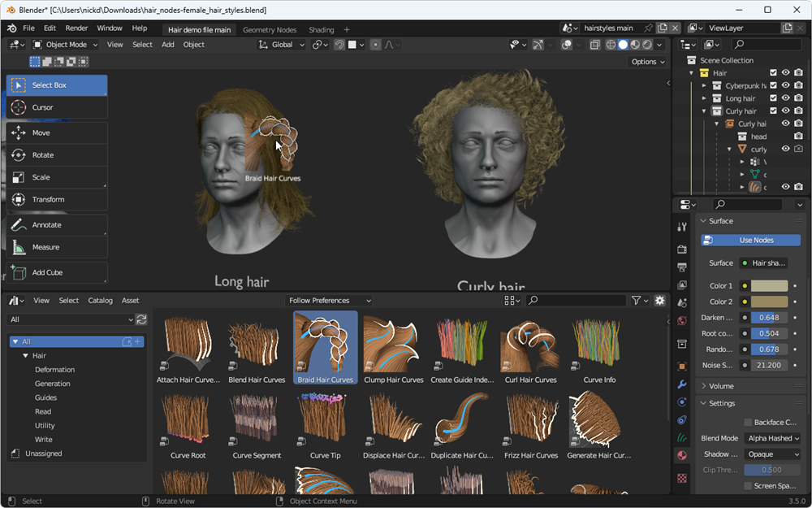Select the Annotate tool
The width and height of the screenshot is (812, 508).
[56, 224]
